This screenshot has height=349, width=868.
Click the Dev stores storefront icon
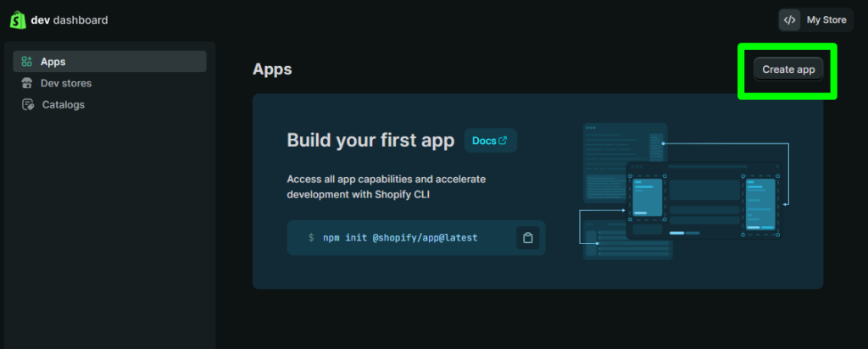click(x=26, y=83)
